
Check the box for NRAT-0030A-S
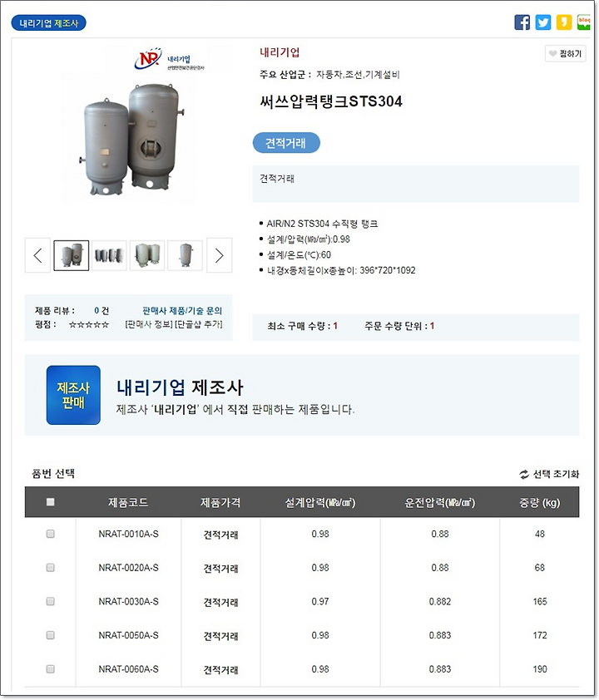click(51, 601)
